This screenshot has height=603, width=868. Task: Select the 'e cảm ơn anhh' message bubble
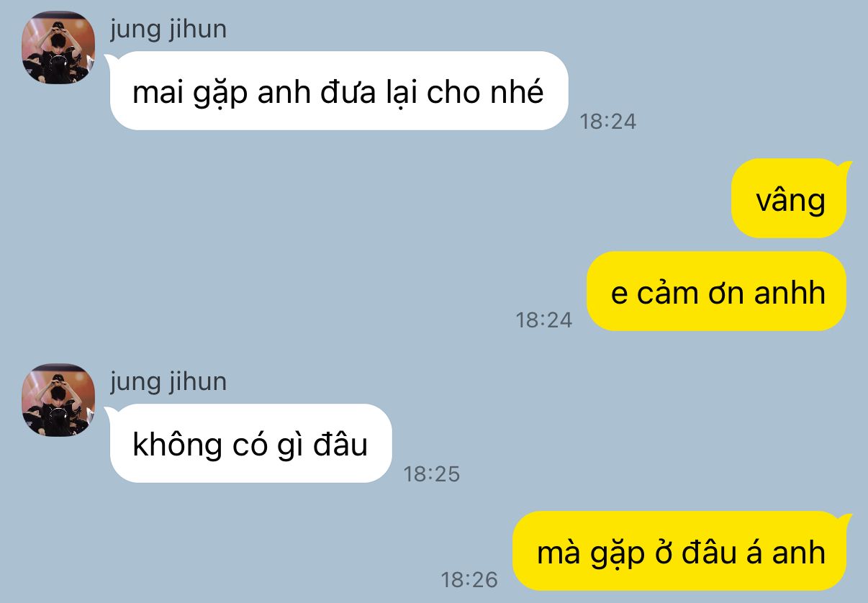coord(717,291)
